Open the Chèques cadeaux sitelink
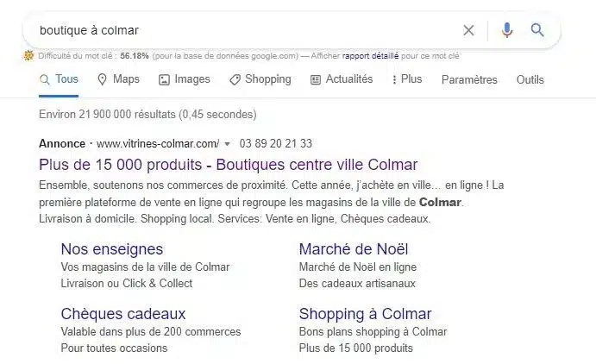This screenshot has height=364, width=596. pyautogui.click(x=123, y=314)
